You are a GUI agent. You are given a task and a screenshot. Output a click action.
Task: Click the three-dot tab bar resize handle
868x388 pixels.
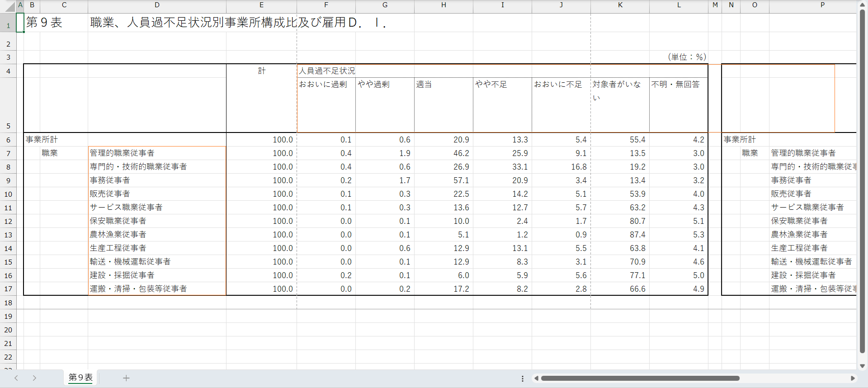click(x=523, y=379)
